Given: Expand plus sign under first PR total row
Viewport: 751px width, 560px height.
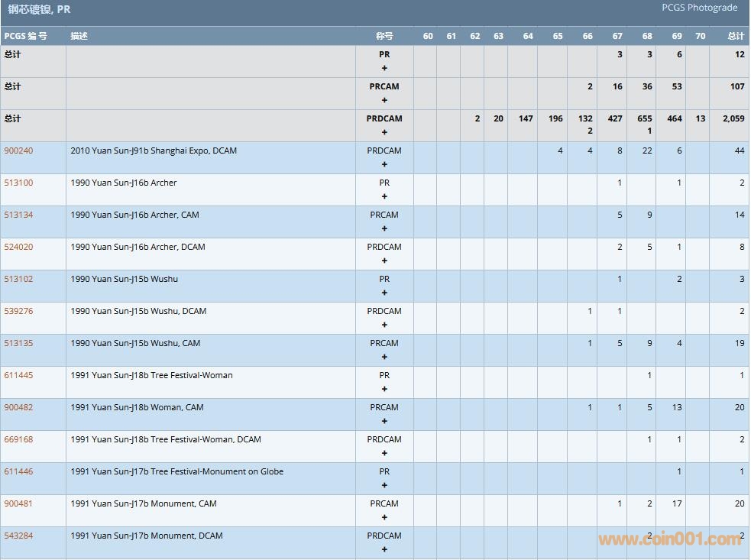Looking at the screenshot, I should tap(384, 68).
